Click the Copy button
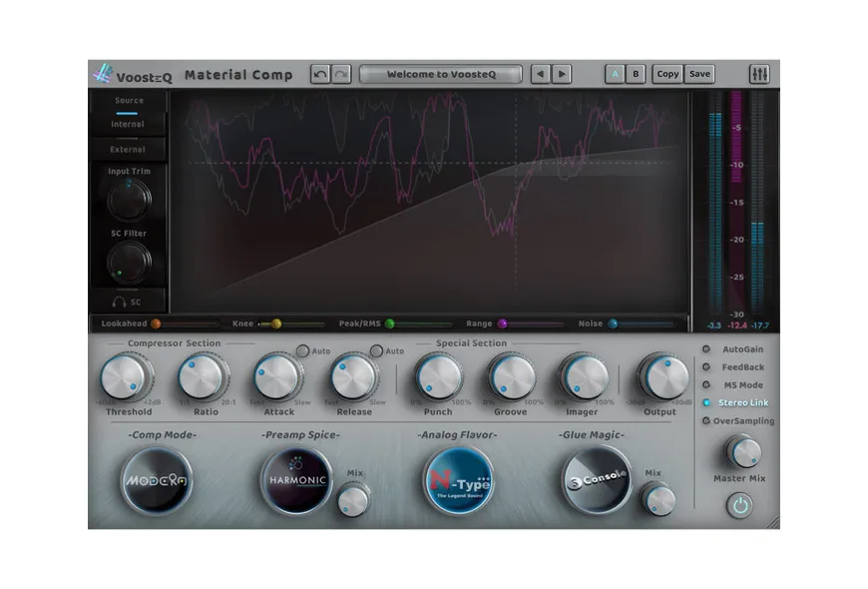 [x=667, y=74]
